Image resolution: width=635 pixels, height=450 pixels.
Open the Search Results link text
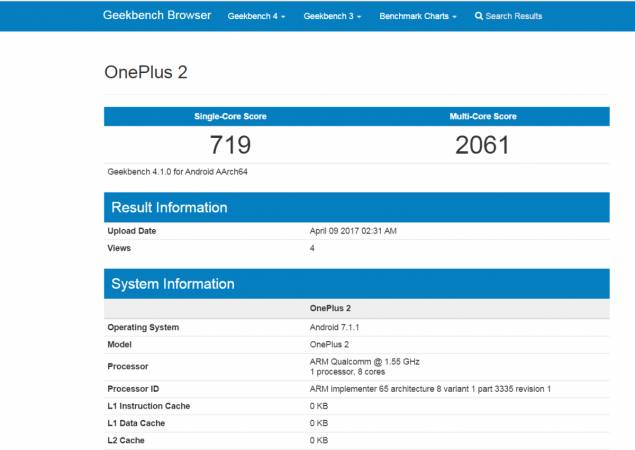(x=514, y=16)
